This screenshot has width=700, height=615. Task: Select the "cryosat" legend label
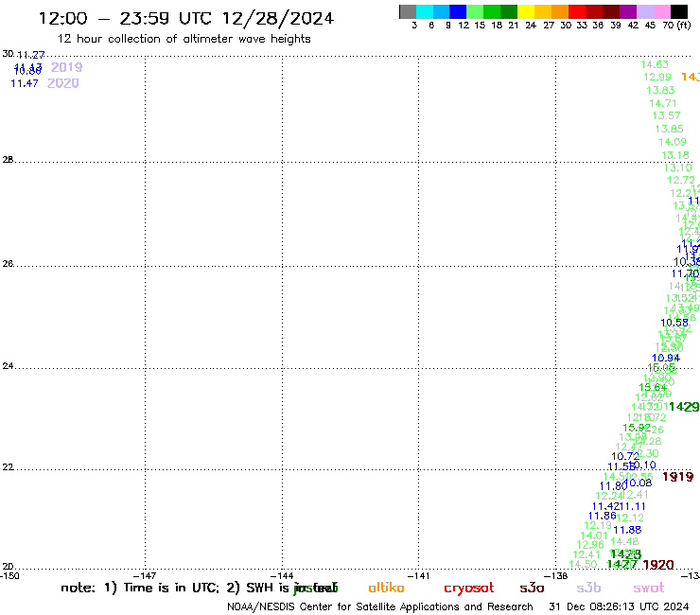(469, 589)
